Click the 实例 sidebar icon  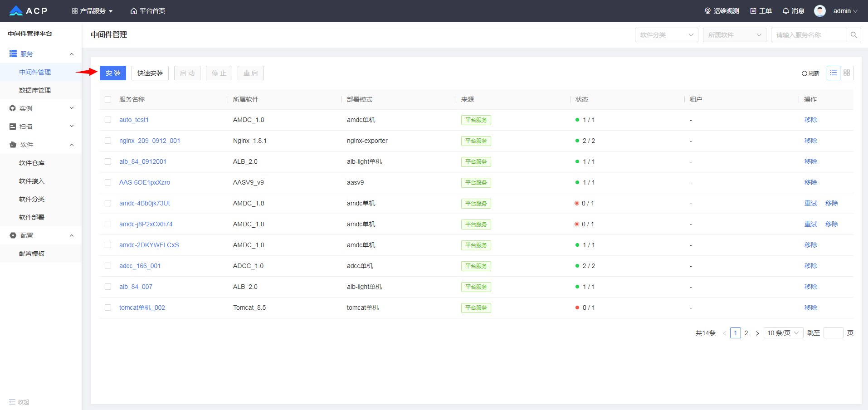click(13, 108)
